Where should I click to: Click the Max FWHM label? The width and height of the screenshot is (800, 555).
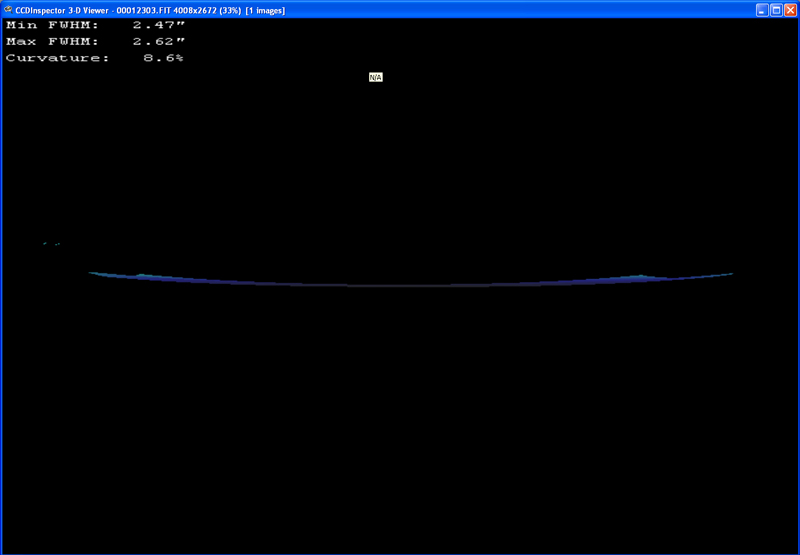52,42
